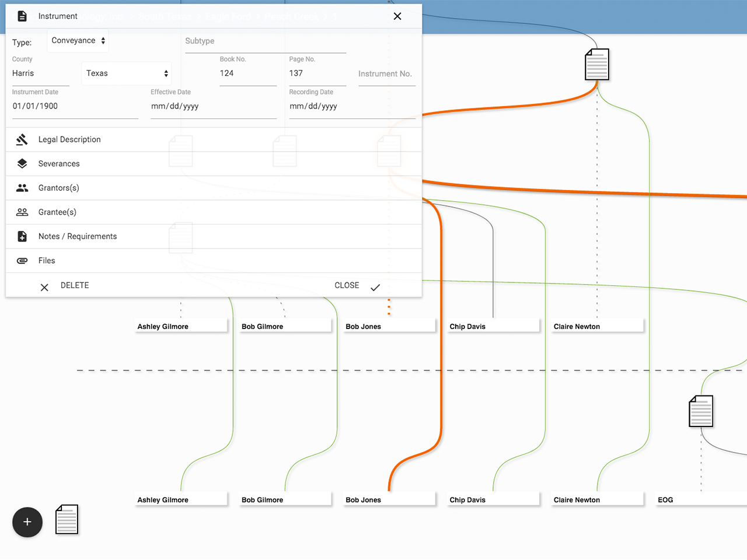This screenshot has width=747, height=560.
Task: Expand the Severances section
Action: [214, 164]
